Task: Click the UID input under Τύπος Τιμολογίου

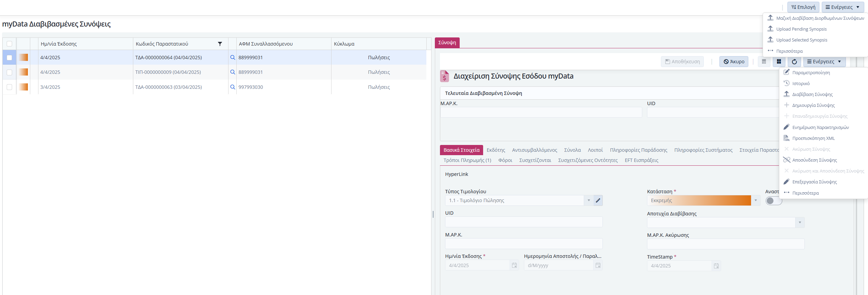Action: [x=524, y=222]
